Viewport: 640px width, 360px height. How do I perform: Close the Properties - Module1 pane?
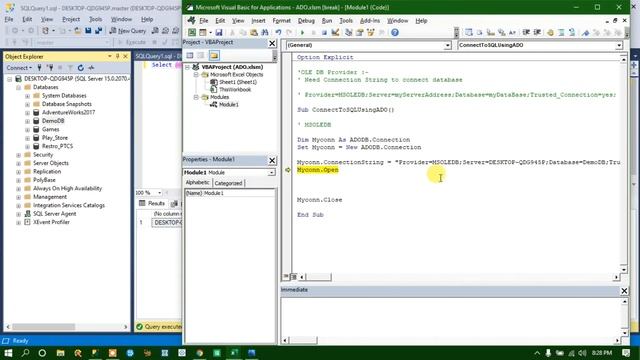272,160
